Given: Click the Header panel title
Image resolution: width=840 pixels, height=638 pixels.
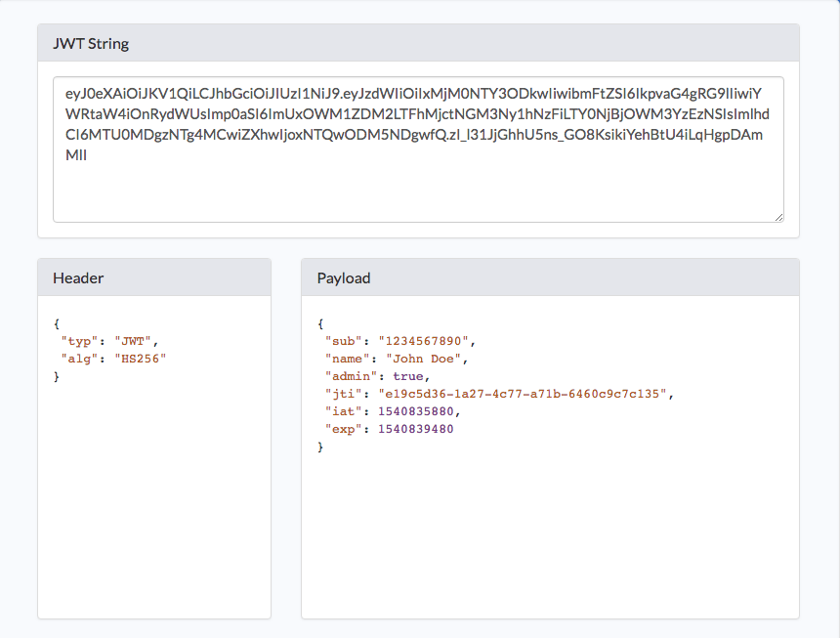Looking at the screenshot, I should click(78, 277).
